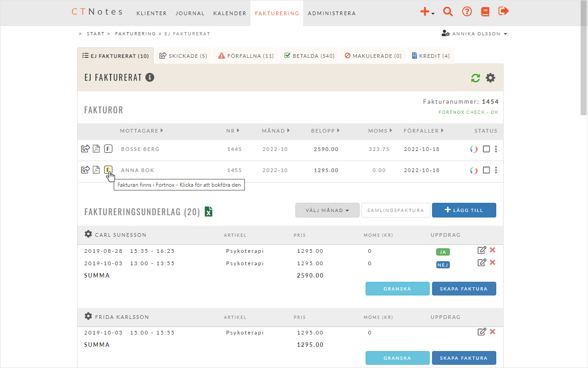Open three-dot menu for Anna Bok
The width and height of the screenshot is (588, 368).
(496, 170)
